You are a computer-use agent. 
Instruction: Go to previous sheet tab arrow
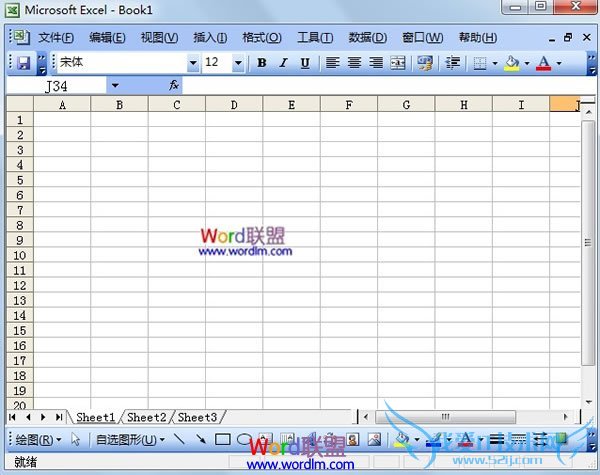[x=28, y=417]
